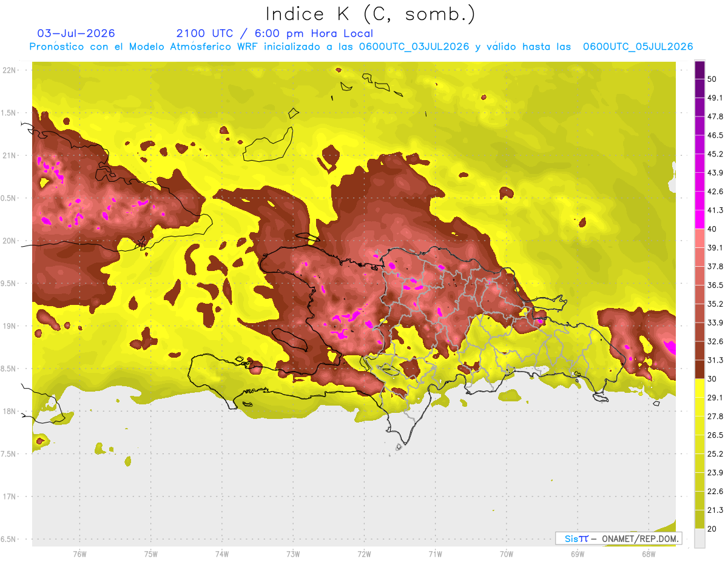Image resolution: width=728 pixels, height=562 pixels.
Task: Click the "0600UTC_03JUL2026" initialization timestamp
Action: [414, 47]
